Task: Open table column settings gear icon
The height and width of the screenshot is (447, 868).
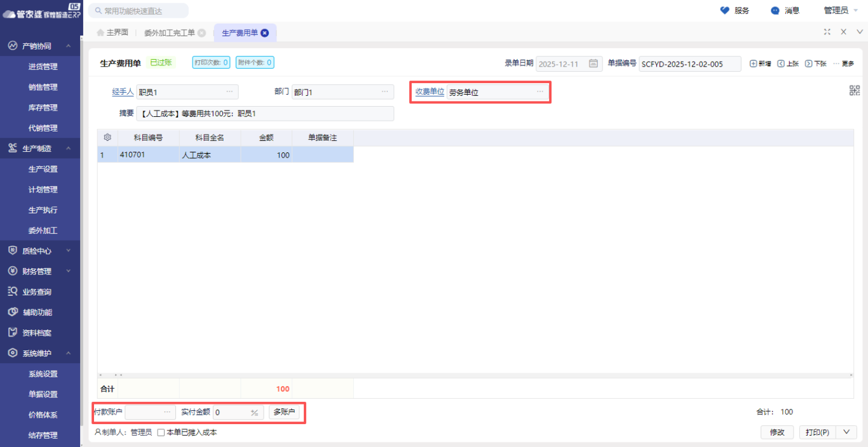Action: click(107, 138)
